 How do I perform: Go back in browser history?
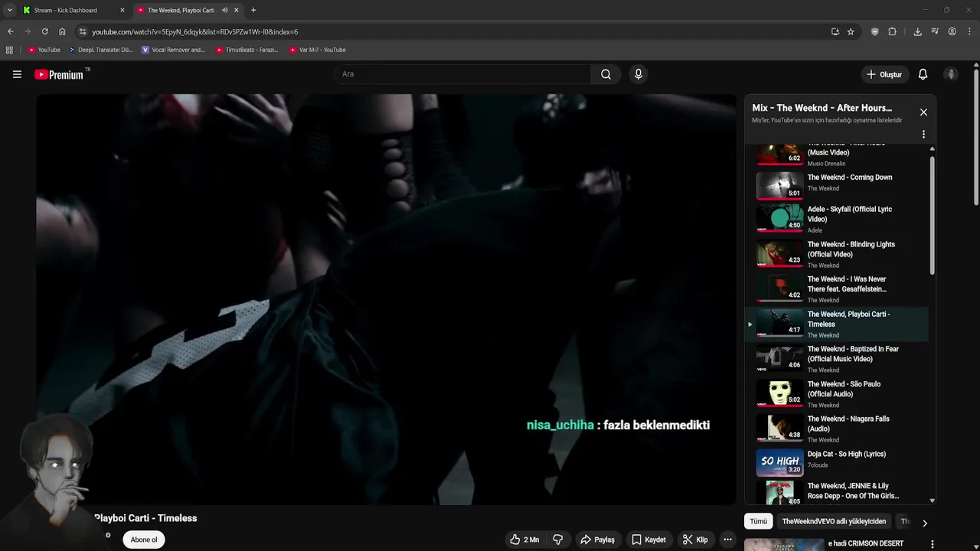coord(10,31)
